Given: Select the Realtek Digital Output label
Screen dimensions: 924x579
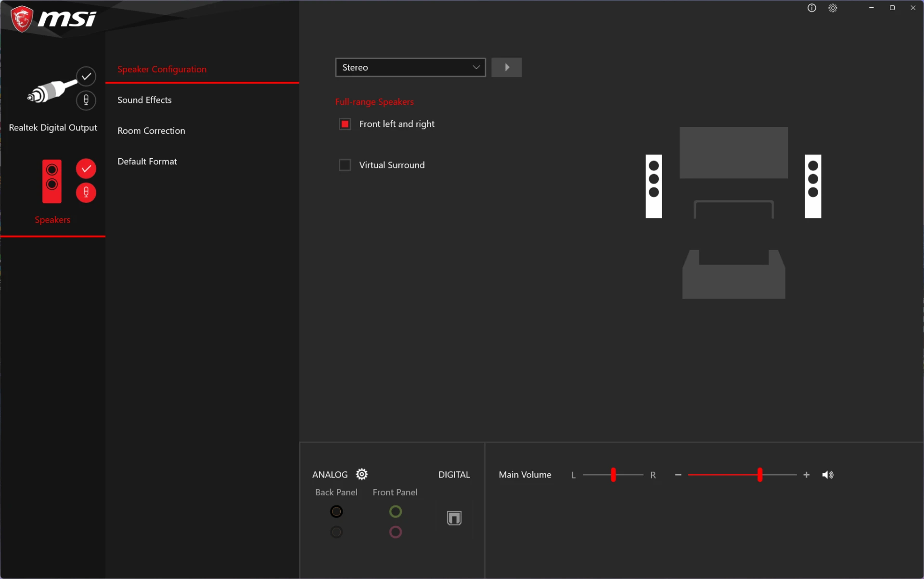Looking at the screenshot, I should coord(53,127).
